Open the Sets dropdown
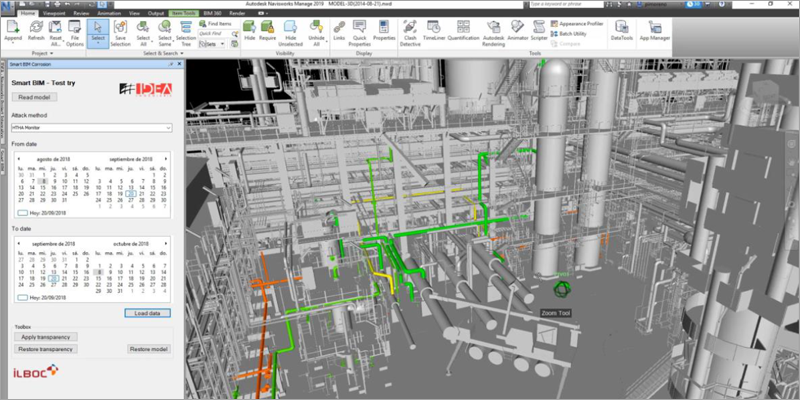This screenshot has width=800, height=400. pyautogui.click(x=222, y=44)
